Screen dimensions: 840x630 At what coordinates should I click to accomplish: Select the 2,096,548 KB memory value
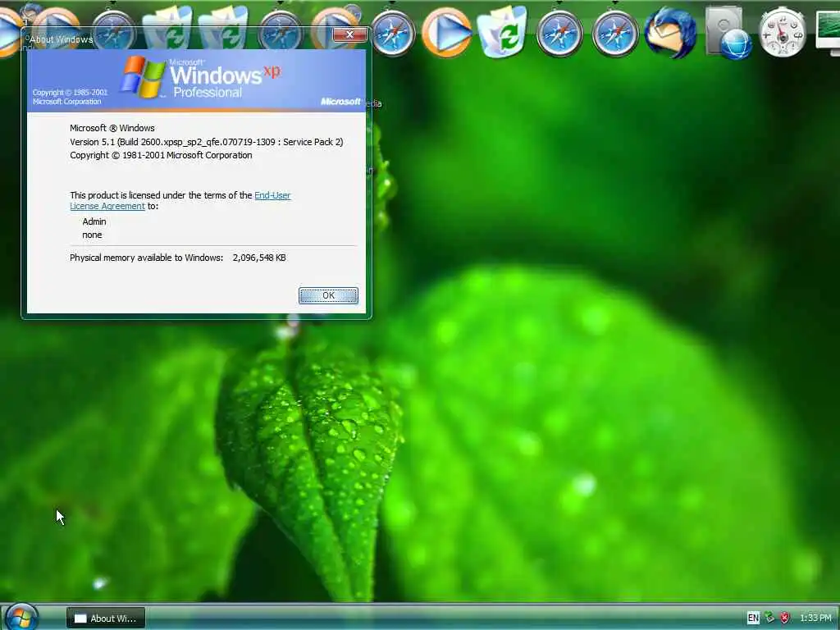(259, 258)
